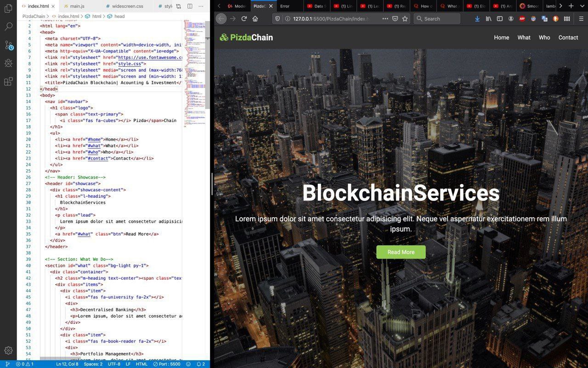The height and width of the screenshot is (368, 588).
Task: Go to Home in site navbar
Action: [x=502, y=38]
